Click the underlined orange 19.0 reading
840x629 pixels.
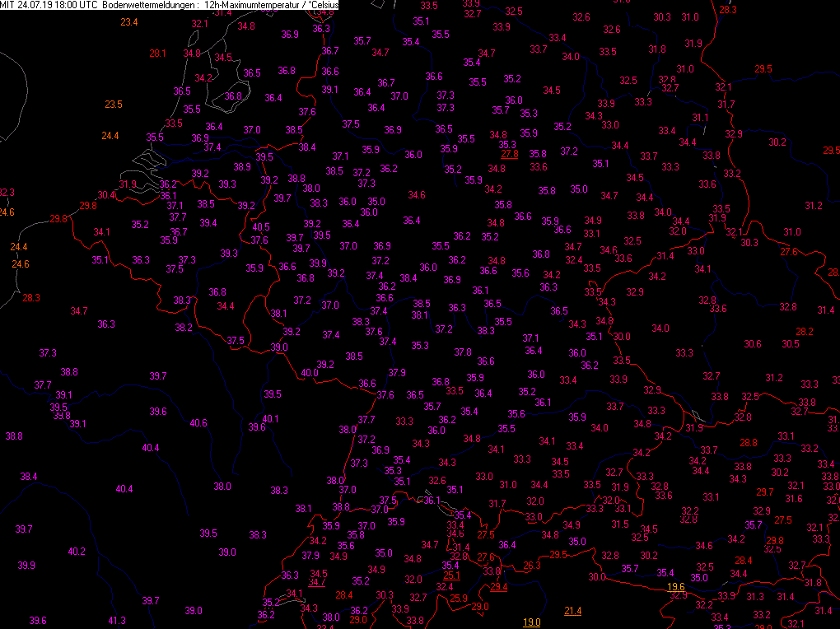point(532,622)
